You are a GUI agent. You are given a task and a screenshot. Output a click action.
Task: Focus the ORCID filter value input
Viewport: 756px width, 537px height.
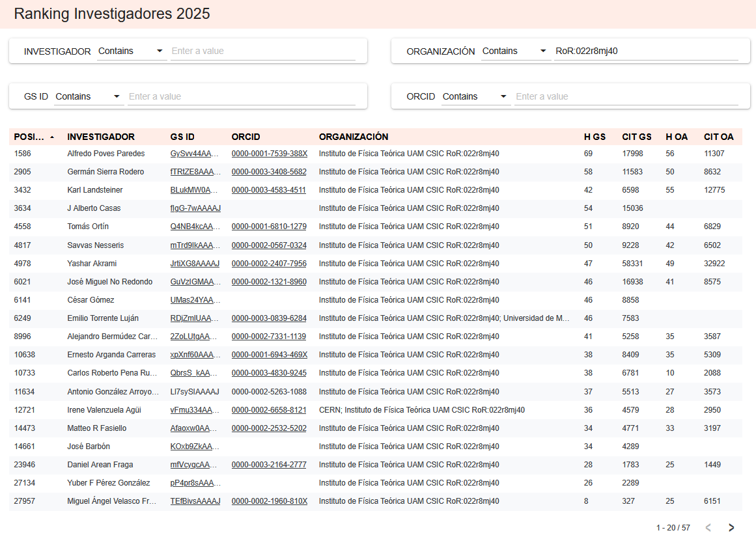pyautogui.click(x=626, y=96)
